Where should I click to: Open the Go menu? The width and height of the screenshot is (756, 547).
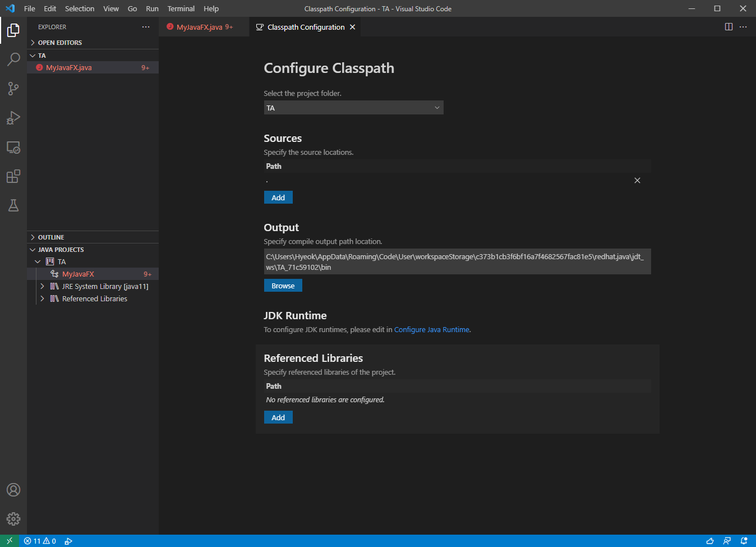pos(132,8)
